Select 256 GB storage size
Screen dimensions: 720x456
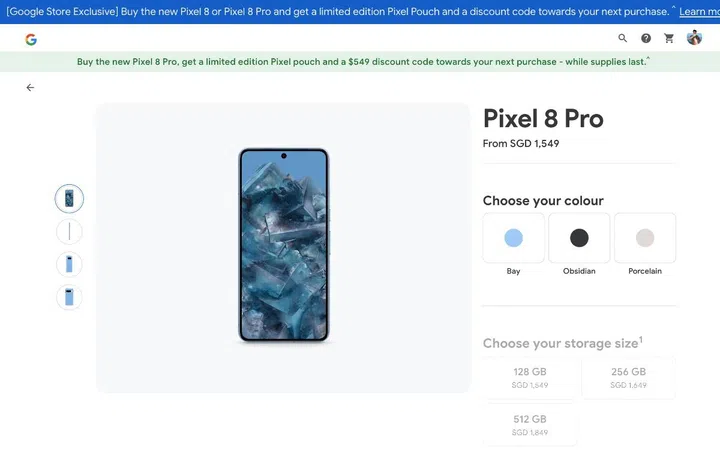(628, 377)
